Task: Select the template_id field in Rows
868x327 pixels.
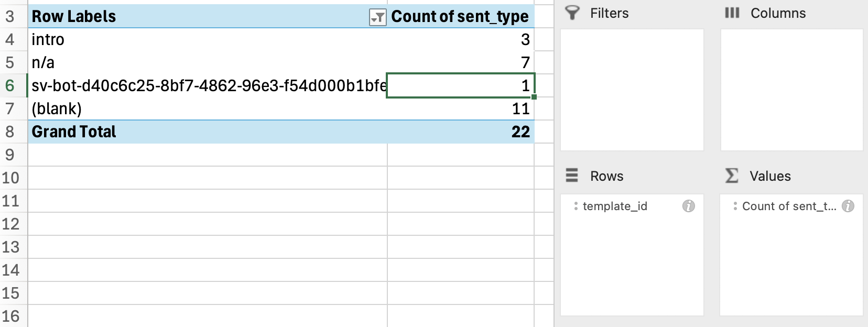Action: point(615,206)
